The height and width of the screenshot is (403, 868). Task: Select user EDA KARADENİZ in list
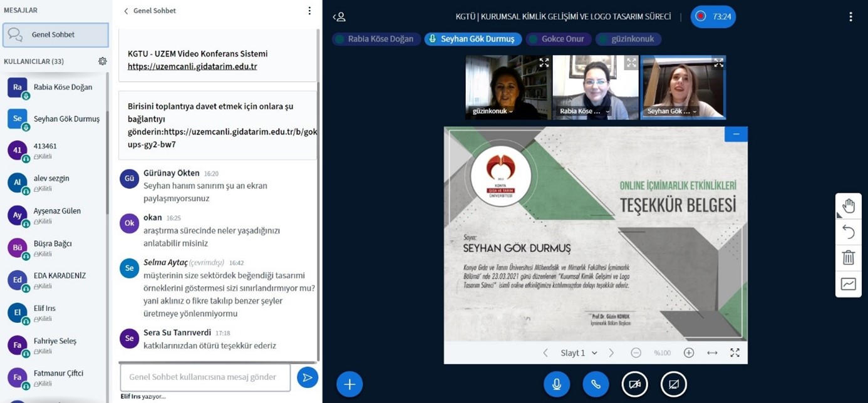(x=54, y=280)
